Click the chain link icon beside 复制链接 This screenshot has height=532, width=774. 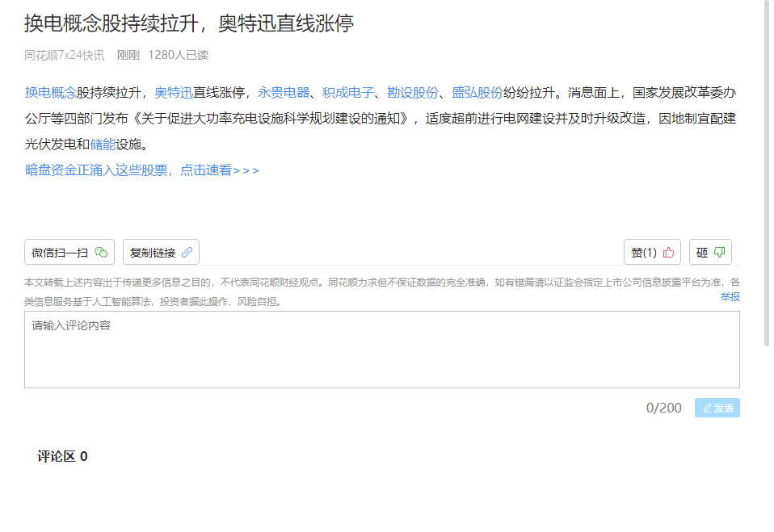187,253
